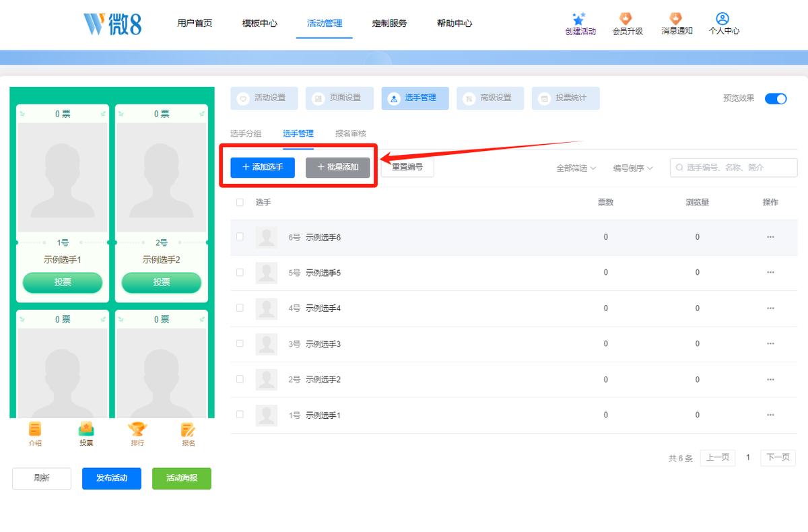The image size is (808, 532).
Task: Click the 刷新 button
Action: pyautogui.click(x=42, y=478)
